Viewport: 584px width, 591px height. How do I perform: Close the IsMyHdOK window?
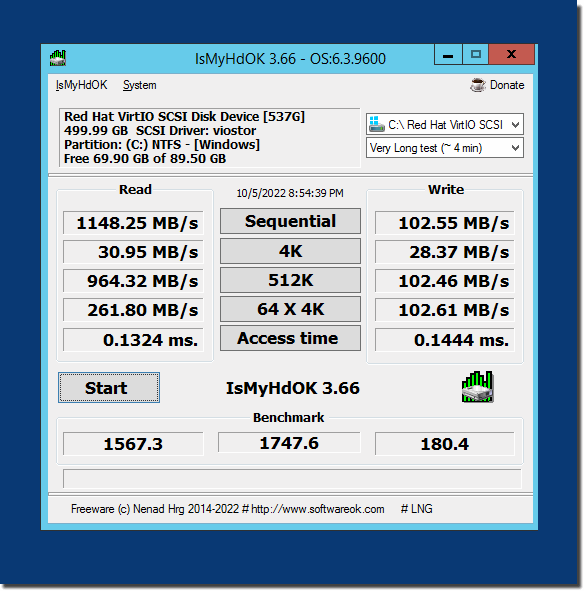pos(512,55)
